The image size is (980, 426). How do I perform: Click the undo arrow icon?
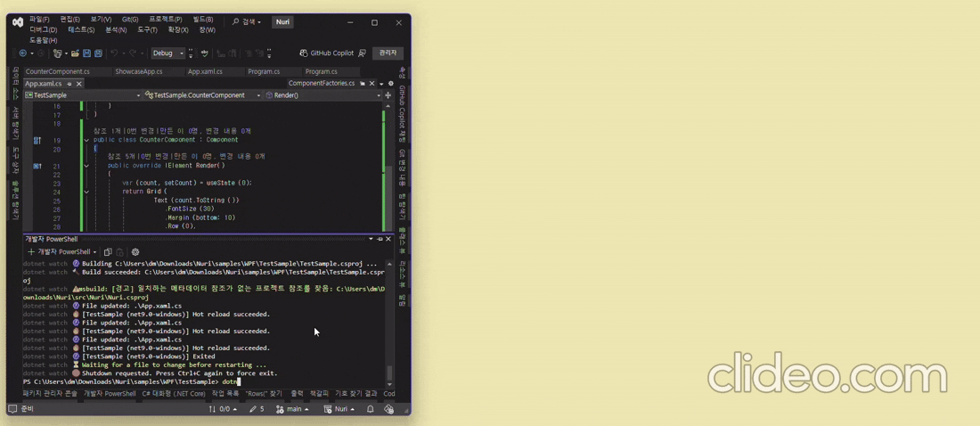coord(114,53)
